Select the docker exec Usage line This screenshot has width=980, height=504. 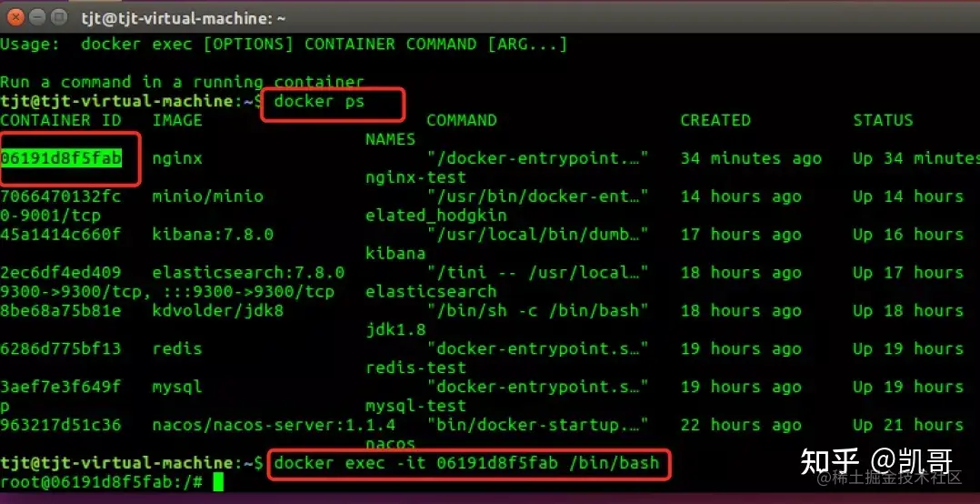(284, 45)
